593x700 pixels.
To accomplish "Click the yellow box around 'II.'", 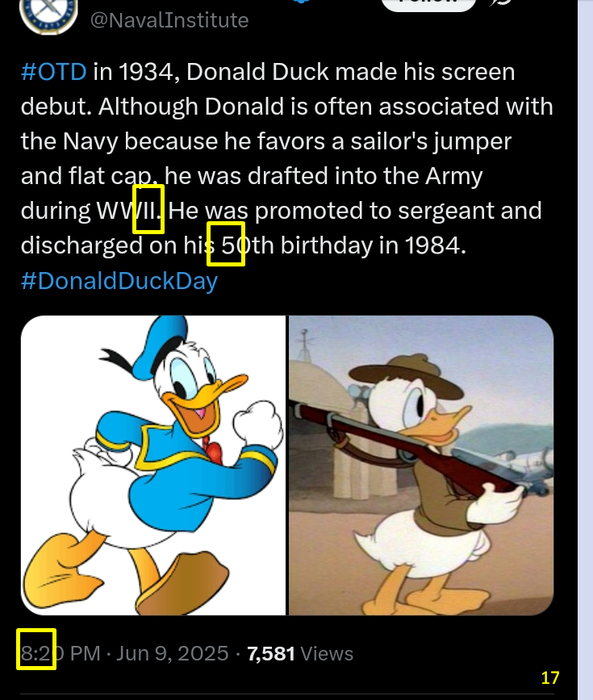I will coord(148,210).
